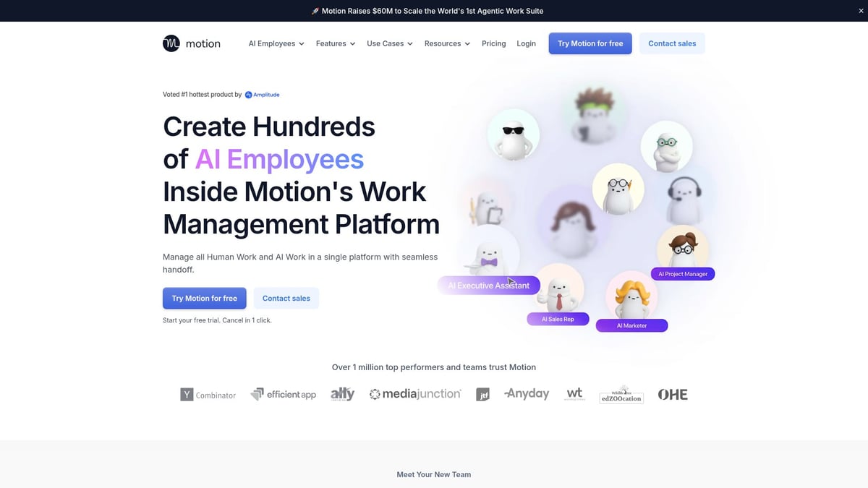Select the AI Marketer label
The image size is (868, 488).
631,325
